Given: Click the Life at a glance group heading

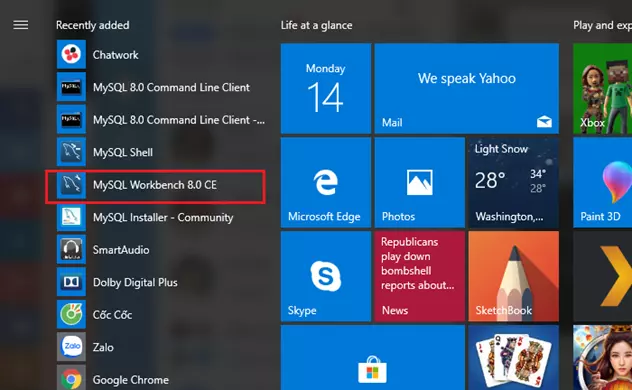Looking at the screenshot, I should (x=316, y=25).
